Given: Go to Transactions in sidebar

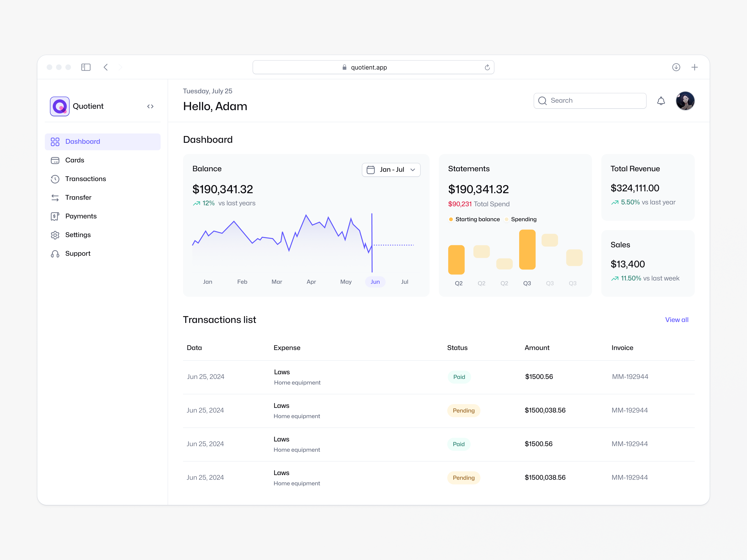Looking at the screenshot, I should click(85, 179).
